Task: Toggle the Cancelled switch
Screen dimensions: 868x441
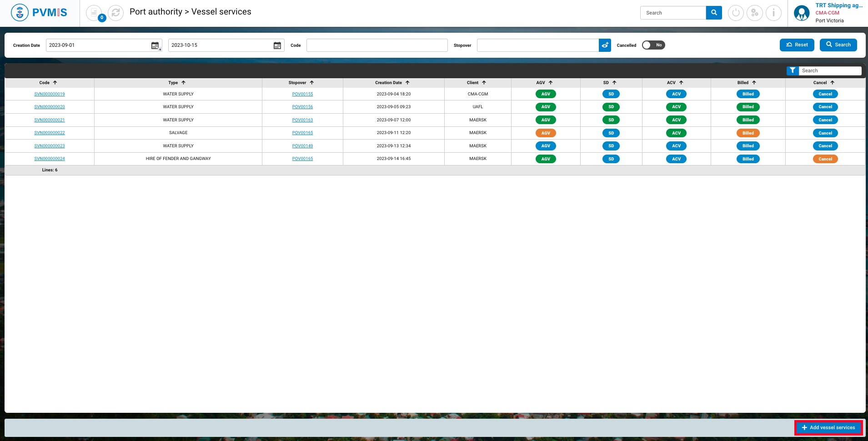Action: 653,45
